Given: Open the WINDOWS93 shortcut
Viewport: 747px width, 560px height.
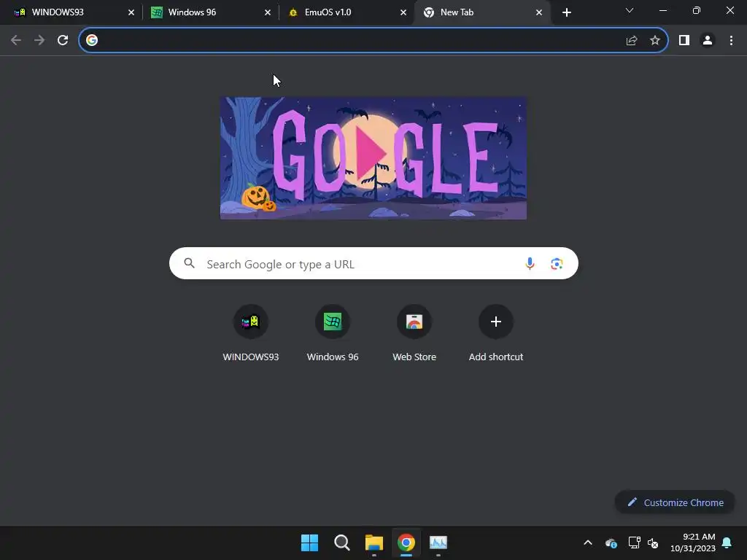Looking at the screenshot, I should (x=251, y=332).
